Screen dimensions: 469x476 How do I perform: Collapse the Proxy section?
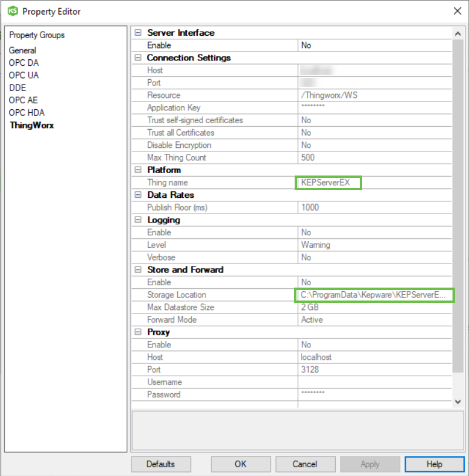click(138, 332)
